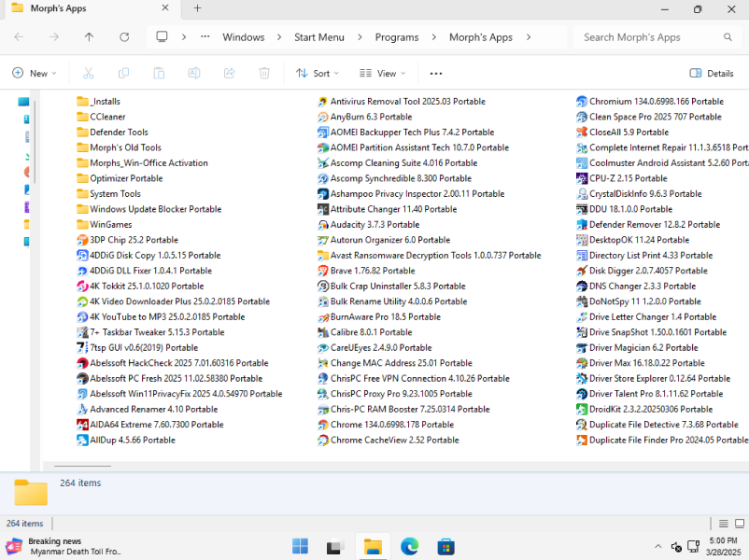The width and height of the screenshot is (749, 560).
Task: Select the Brave 1.76.82 Portable icon
Action: click(x=323, y=271)
